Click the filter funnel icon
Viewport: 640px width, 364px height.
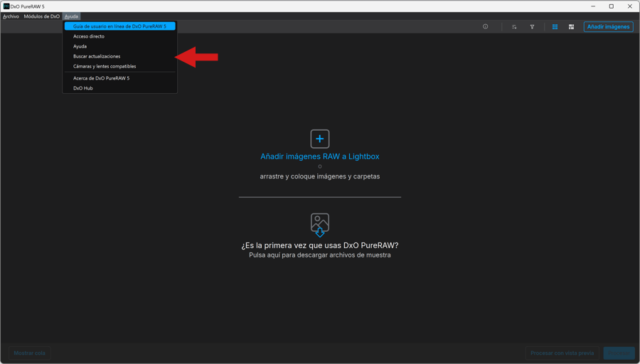pos(532,27)
